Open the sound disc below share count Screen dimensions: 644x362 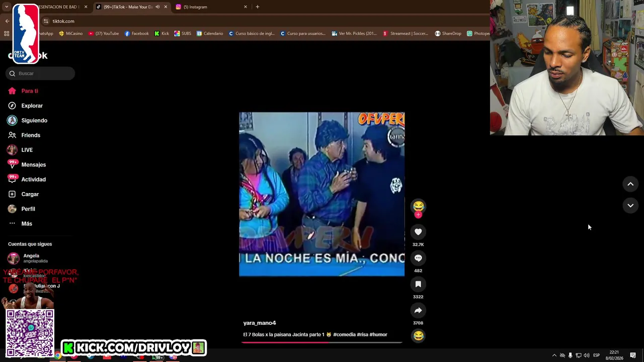[x=418, y=335]
